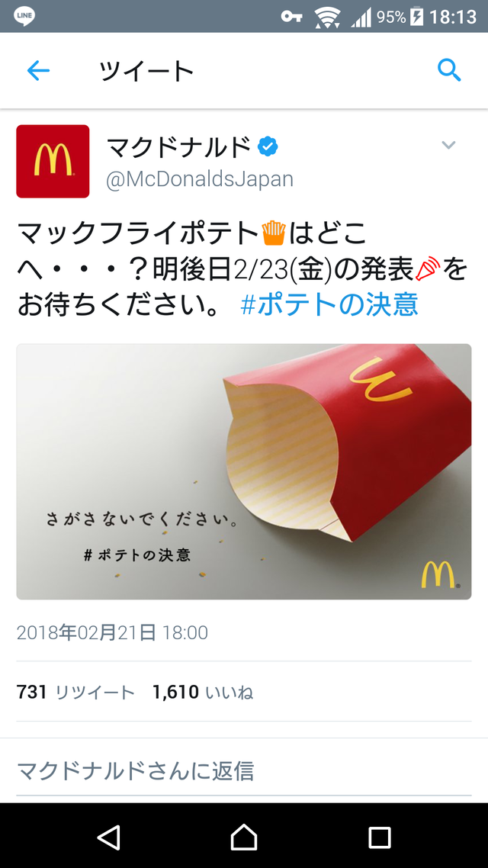This screenshot has width=488, height=868.
Task: Open the french fry box image
Action: [x=244, y=471]
